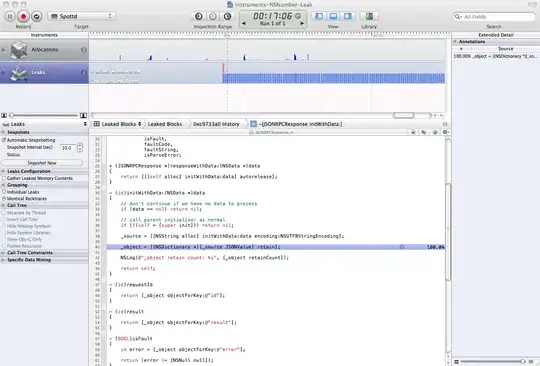Expand the Leaks instrument row

click(3, 72)
